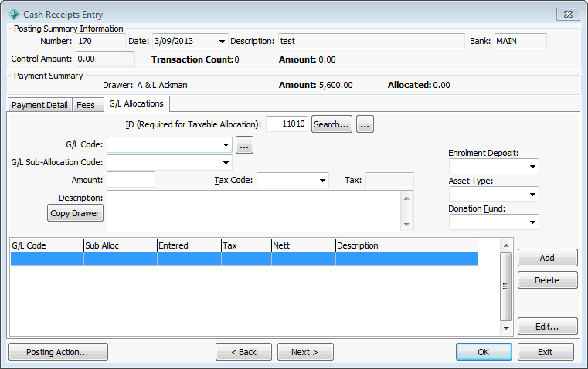This screenshot has height=369, width=588.
Task: Click the payment amount 5,600.00
Action: [336, 85]
